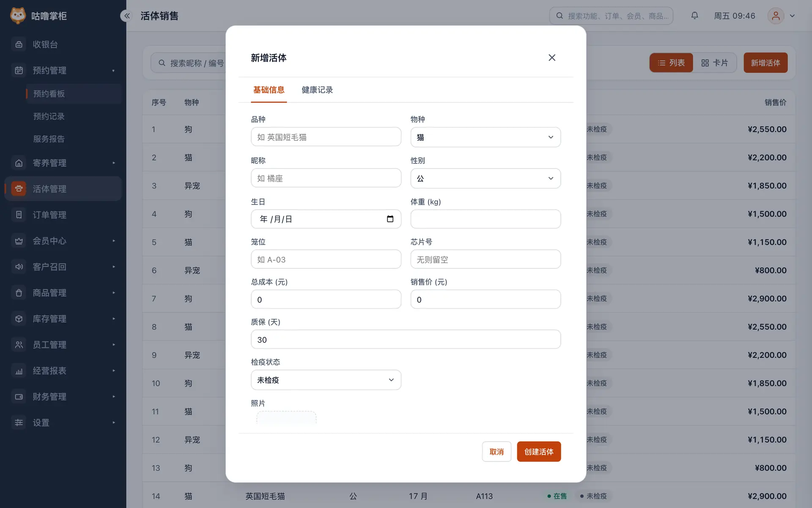
Task: Switch to 列表 view
Action: tap(671, 63)
